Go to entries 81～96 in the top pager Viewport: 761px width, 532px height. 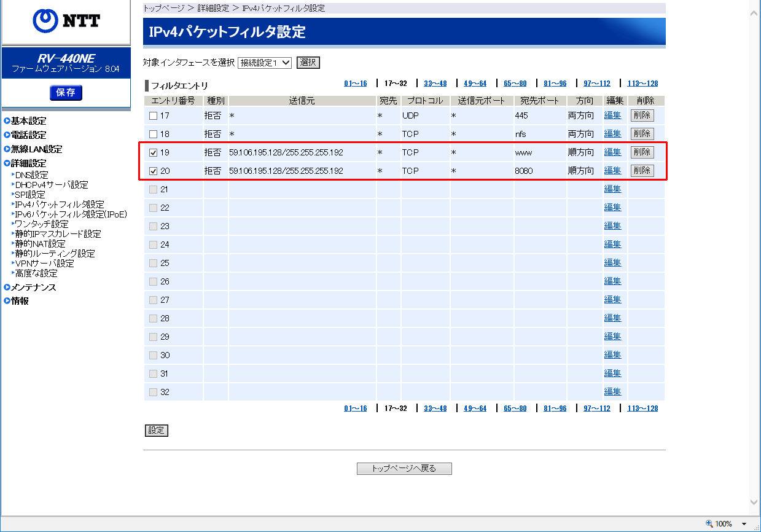point(555,84)
